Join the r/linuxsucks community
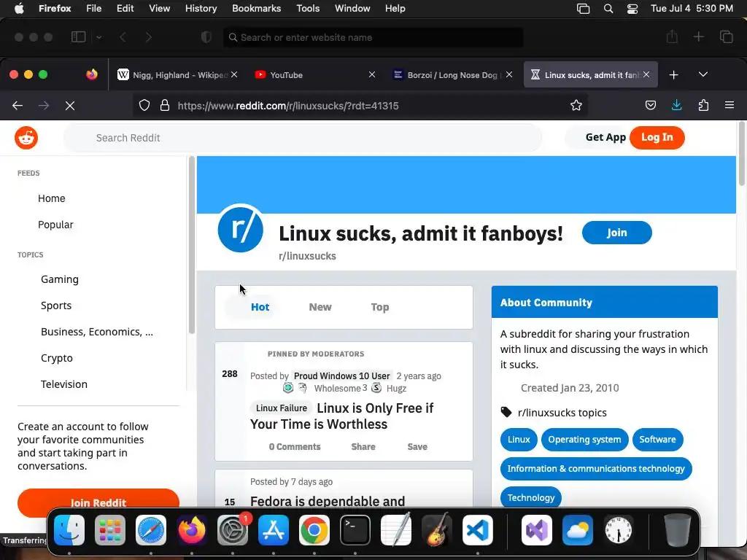The image size is (747, 560). point(616,233)
